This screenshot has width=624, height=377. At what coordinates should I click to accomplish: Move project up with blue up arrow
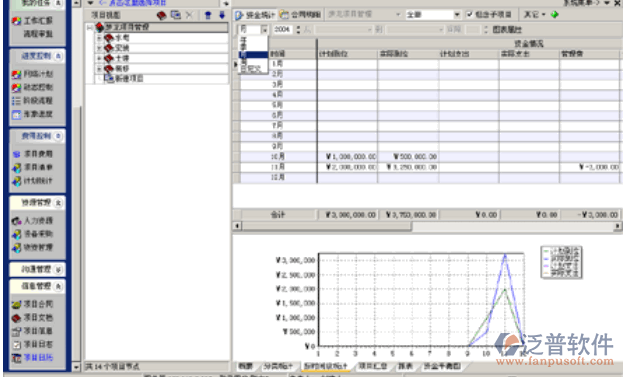click(x=208, y=16)
